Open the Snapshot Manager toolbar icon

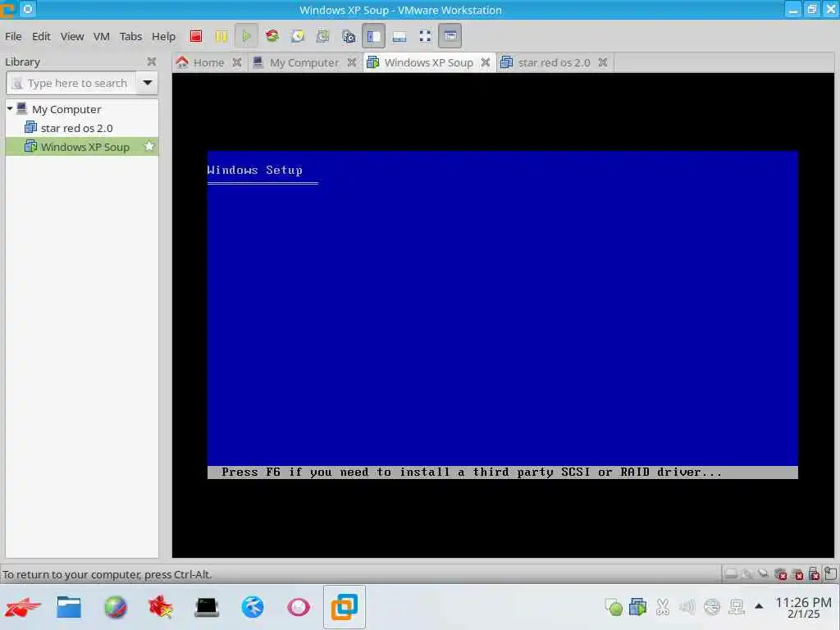click(348, 36)
